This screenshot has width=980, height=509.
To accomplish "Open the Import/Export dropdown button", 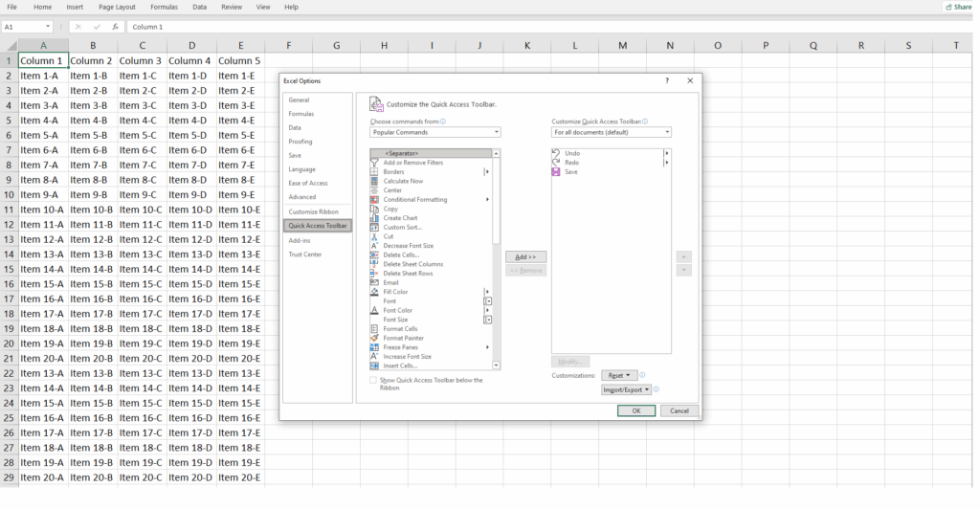I will click(626, 389).
